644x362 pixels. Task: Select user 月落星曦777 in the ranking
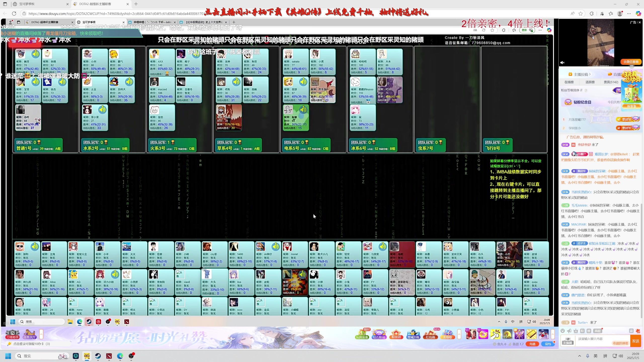point(577,120)
